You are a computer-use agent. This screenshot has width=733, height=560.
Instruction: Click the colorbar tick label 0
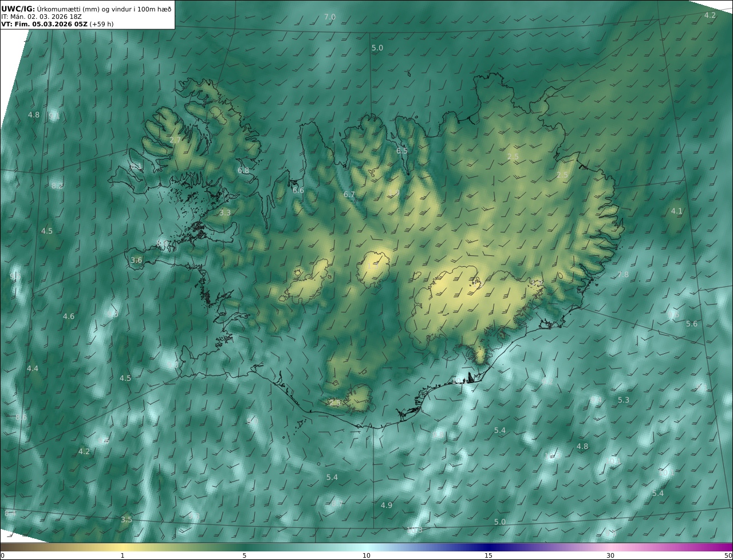coord(2,555)
